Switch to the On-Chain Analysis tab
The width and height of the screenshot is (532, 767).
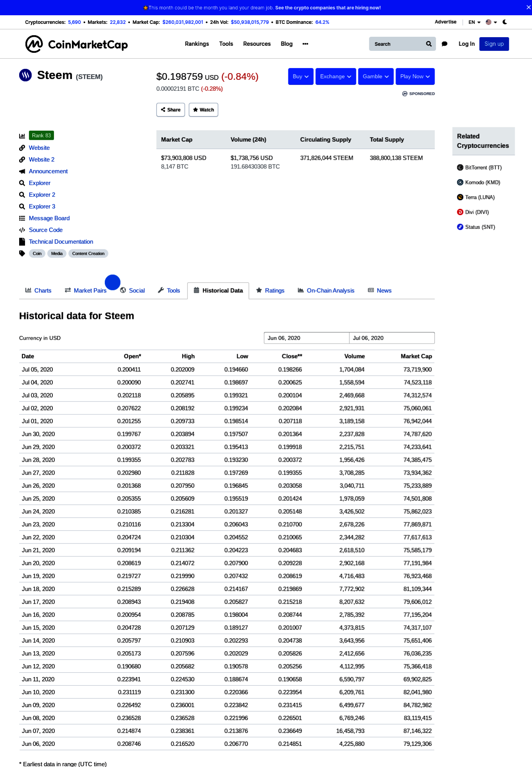pyautogui.click(x=326, y=290)
